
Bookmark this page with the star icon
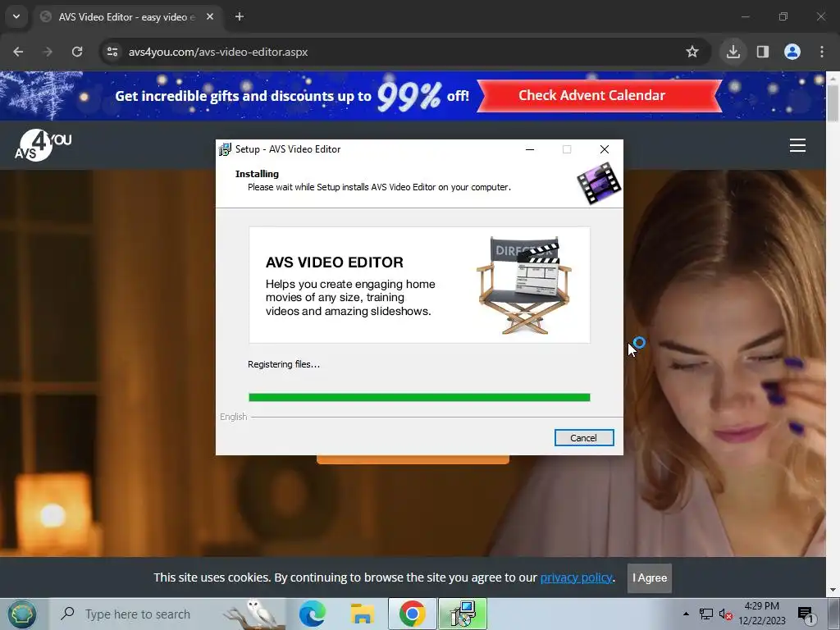click(x=692, y=52)
